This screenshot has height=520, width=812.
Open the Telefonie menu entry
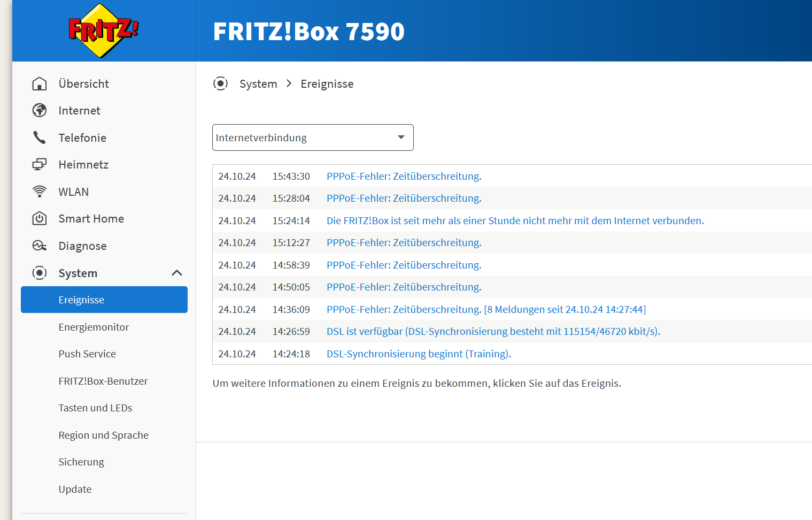[x=82, y=138]
